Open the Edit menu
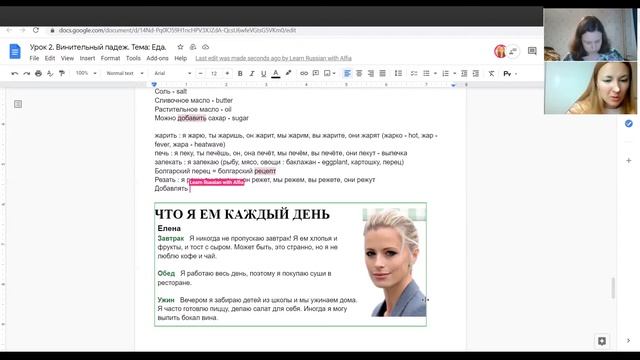The width and height of the screenshot is (640, 360). point(50,58)
